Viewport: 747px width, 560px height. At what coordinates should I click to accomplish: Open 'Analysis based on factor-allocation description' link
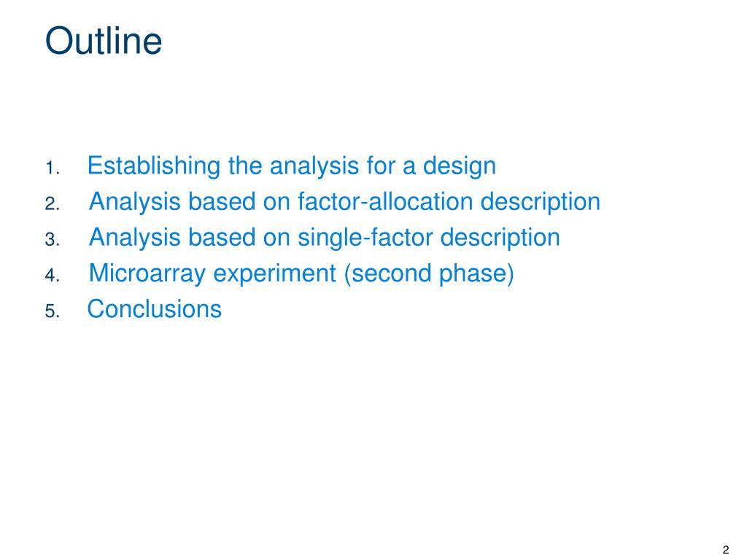point(344,202)
